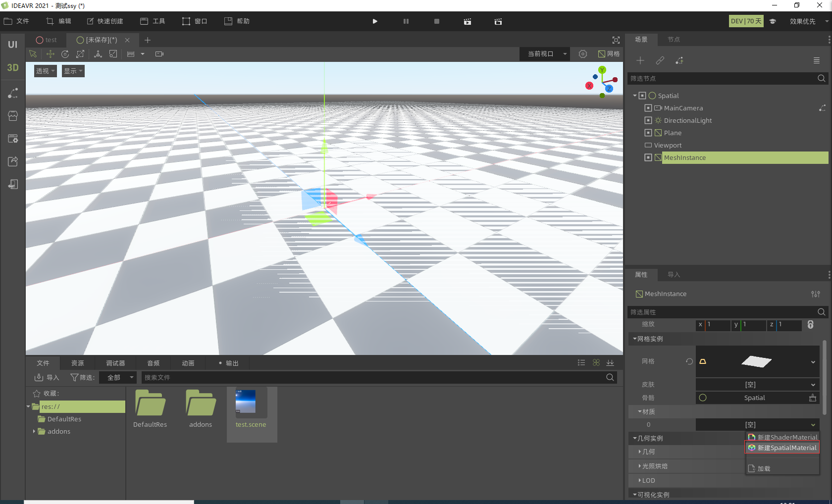
Task: Toggle visibility checkbox of DirectionalLight node
Action: pos(648,120)
